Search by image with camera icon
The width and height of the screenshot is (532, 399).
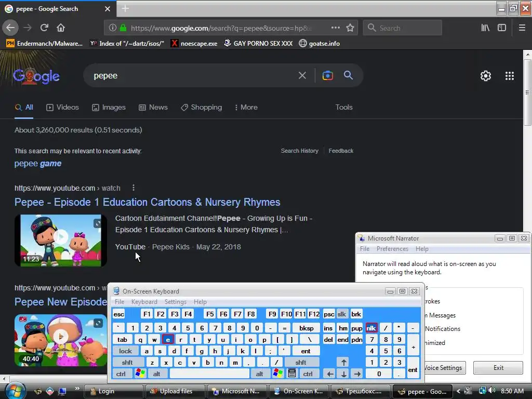click(x=327, y=75)
